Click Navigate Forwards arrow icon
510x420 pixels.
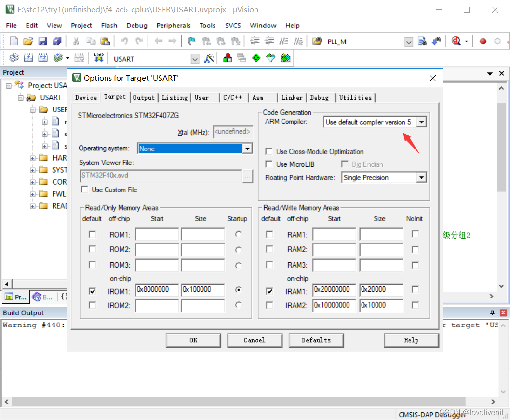tap(173, 41)
